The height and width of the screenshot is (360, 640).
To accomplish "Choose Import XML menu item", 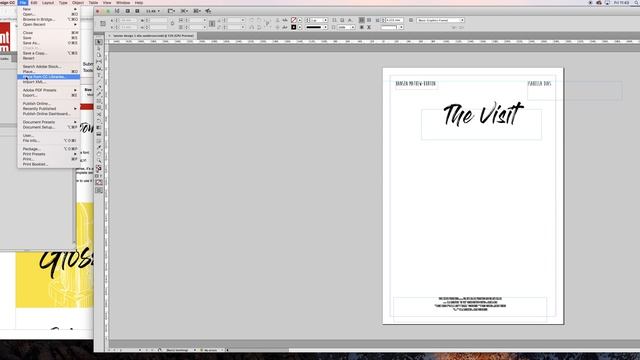I will [50, 82].
